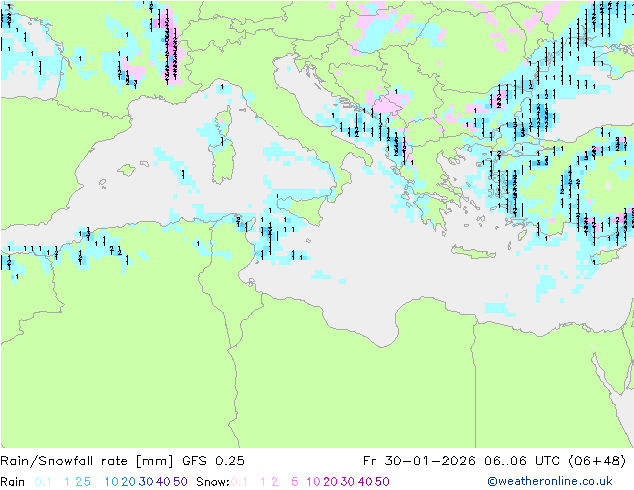The height and width of the screenshot is (490, 634).
Task: Click the 'Snow:' legend label
Action: point(213,482)
